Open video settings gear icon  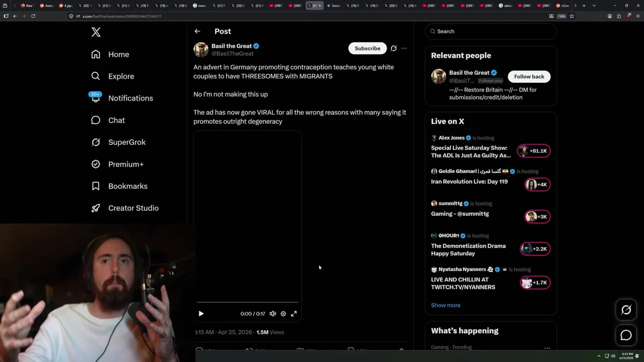283,314
